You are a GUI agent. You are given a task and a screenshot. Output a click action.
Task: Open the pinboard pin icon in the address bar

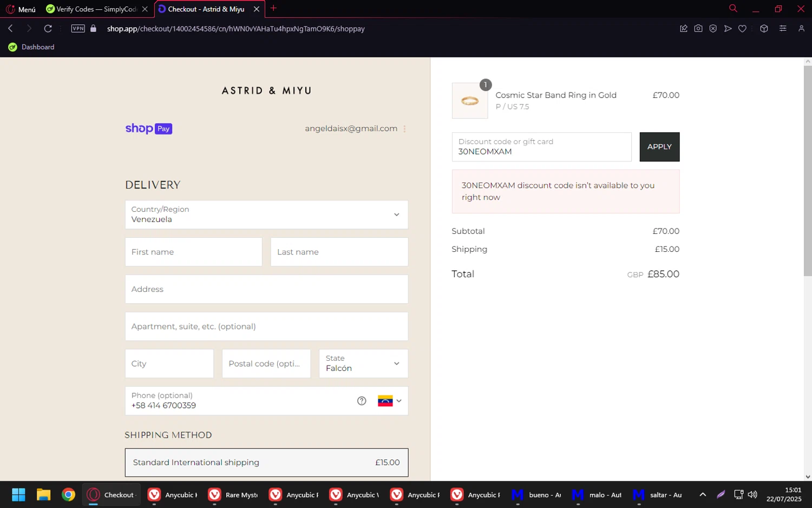tap(683, 28)
